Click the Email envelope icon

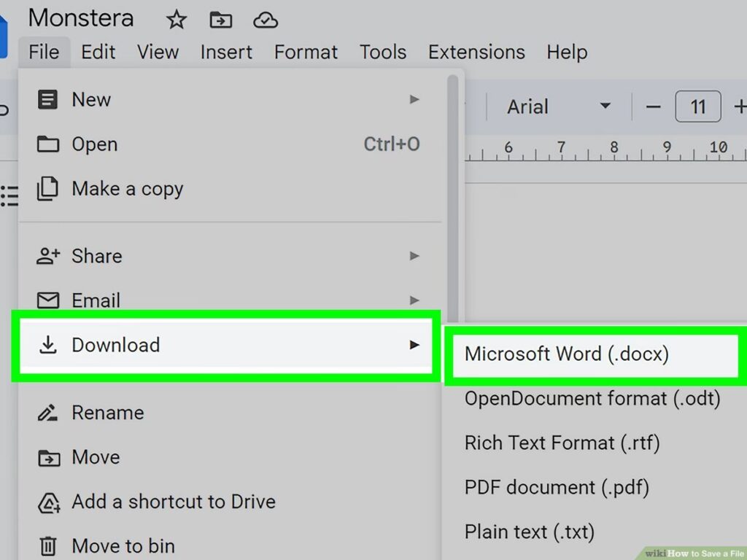click(x=48, y=300)
